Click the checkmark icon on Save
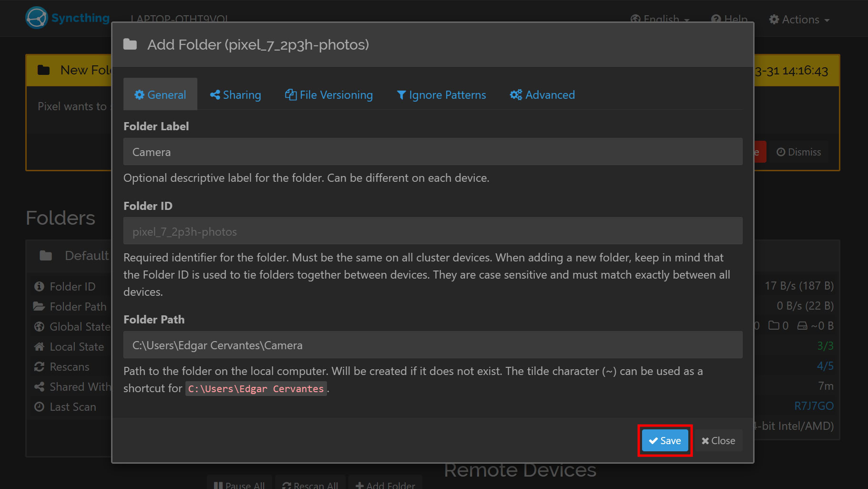868x489 pixels. point(653,441)
